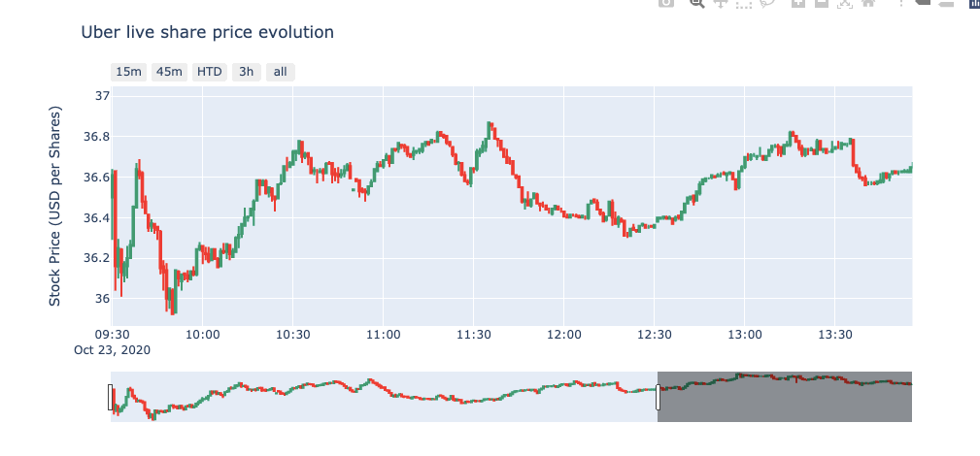Display all data with 'all' button
The width and height of the screenshot is (980, 456).
tap(280, 72)
